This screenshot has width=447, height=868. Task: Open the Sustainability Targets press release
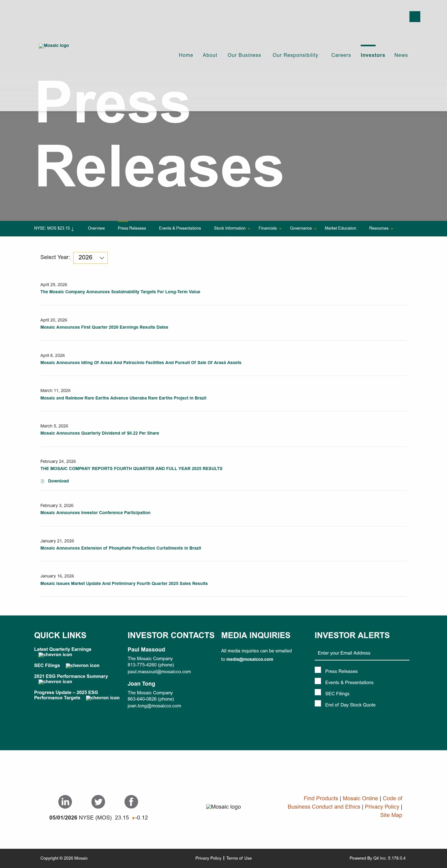(120, 292)
